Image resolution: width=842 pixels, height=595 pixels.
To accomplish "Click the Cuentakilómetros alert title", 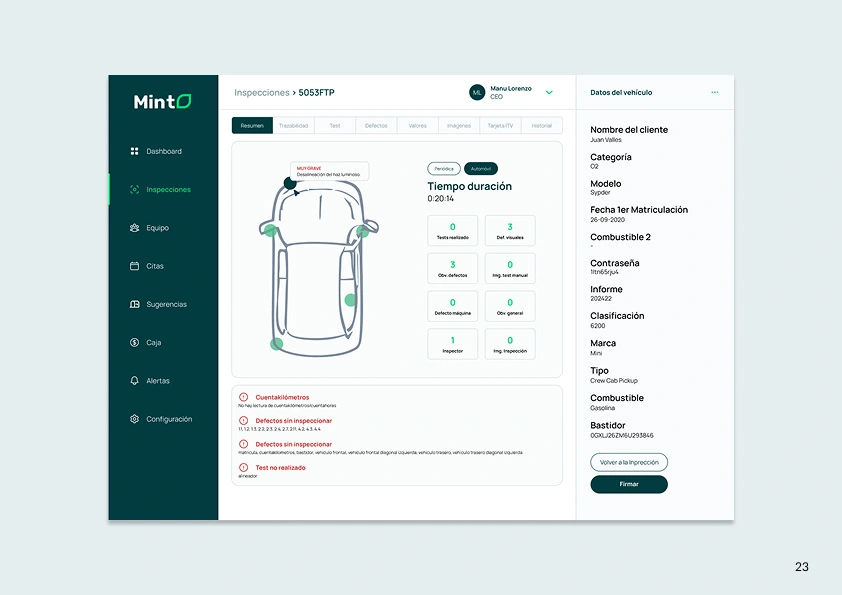I will pyautogui.click(x=282, y=397).
